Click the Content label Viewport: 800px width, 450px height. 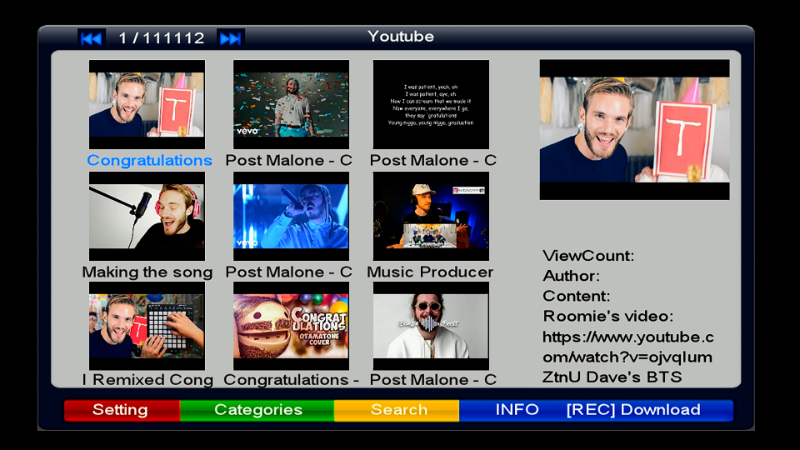[576, 296]
